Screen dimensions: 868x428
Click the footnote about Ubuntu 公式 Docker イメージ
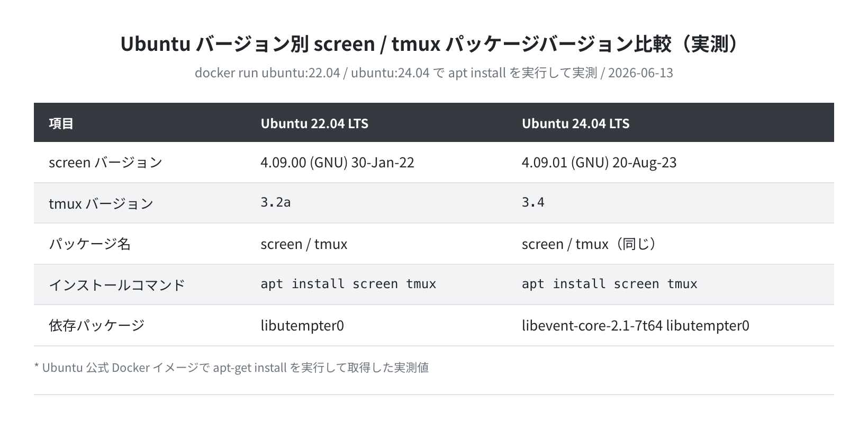pyautogui.click(x=231, y=368)
